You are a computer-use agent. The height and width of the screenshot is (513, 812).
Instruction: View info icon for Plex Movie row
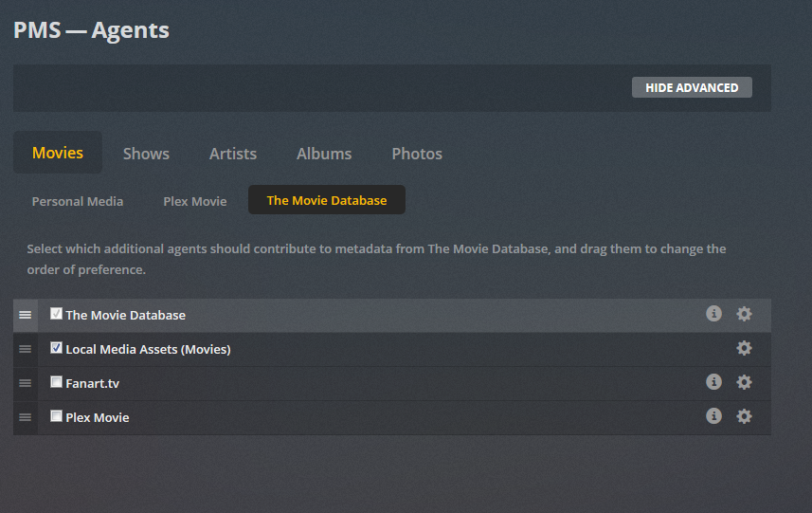(713, 416)
